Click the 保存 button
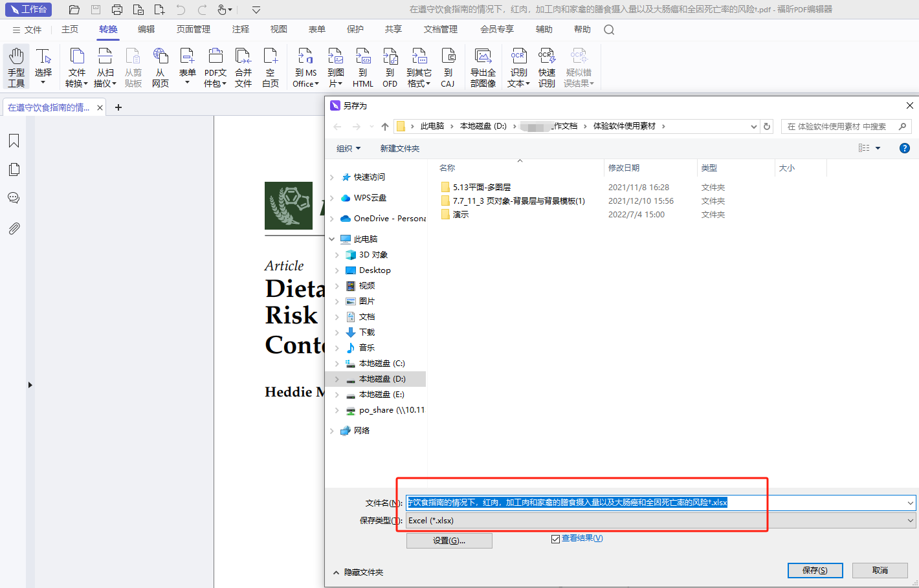The width and height of the screenshot is (919, 588). click(x=815, y=571)
